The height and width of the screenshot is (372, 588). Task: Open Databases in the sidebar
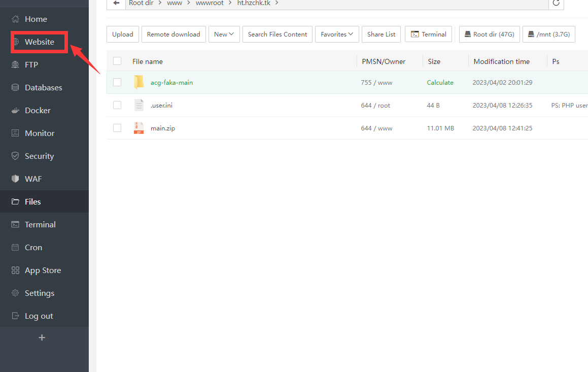[x=43, y=87]
